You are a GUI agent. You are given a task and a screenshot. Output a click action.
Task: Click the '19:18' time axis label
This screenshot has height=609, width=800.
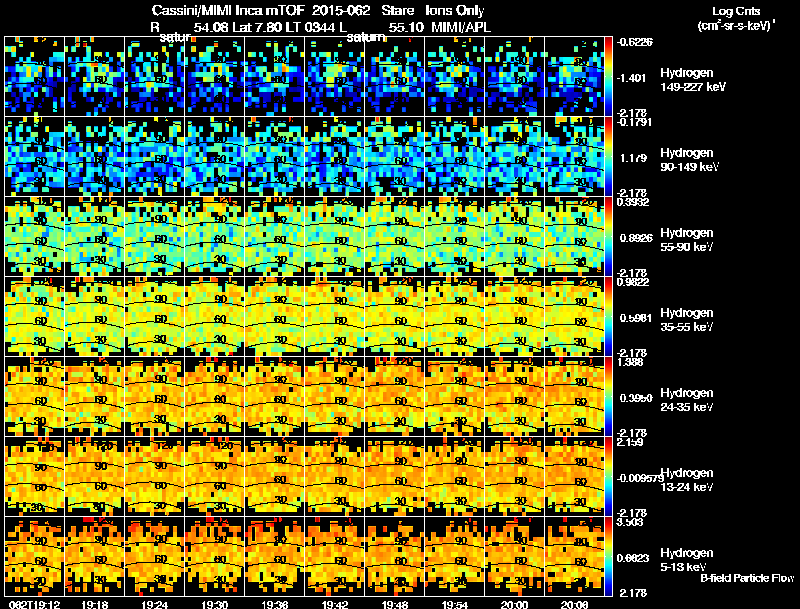pos(94,604)
